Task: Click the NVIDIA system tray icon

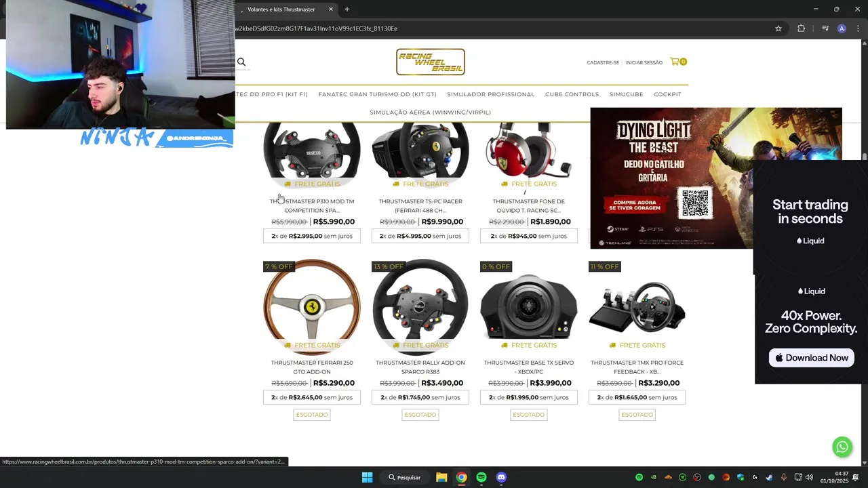Action: [654, 477]
